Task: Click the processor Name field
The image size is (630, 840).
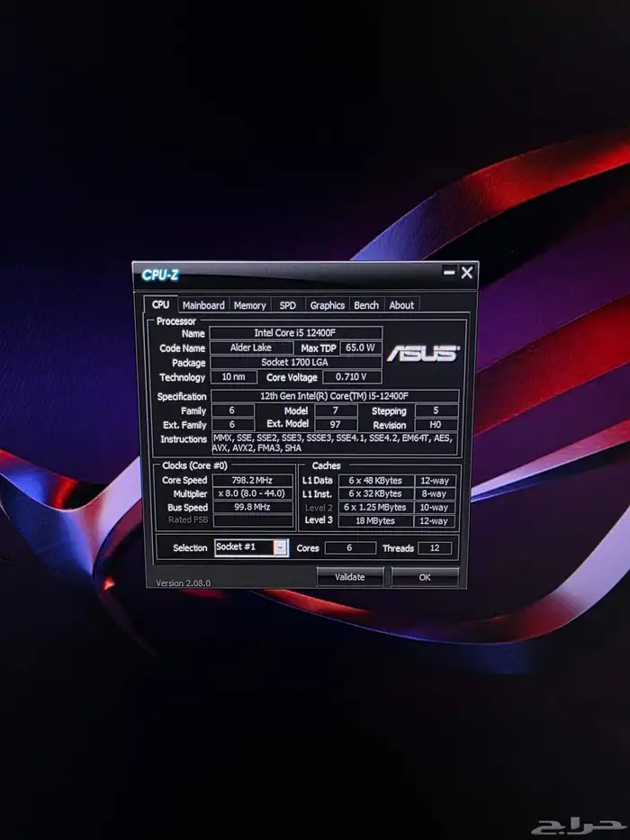Action: click(296, 333)
